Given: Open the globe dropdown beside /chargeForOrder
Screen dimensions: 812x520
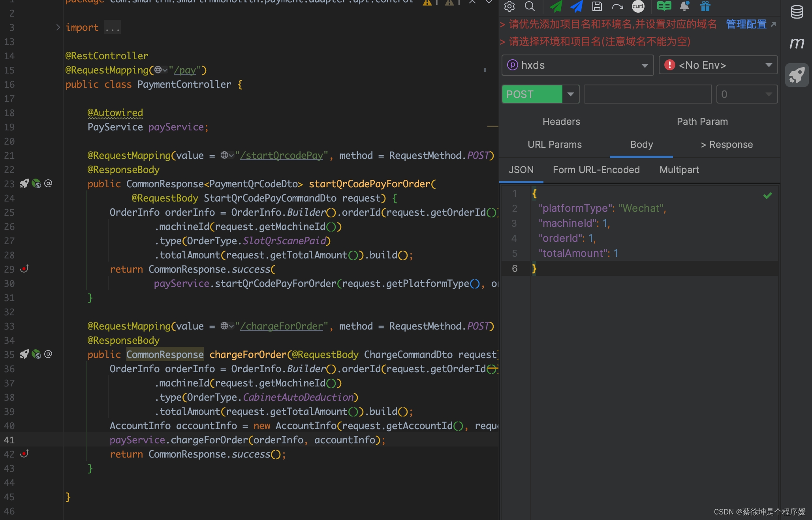Looking at the screenshot, I should pos(227,326).
